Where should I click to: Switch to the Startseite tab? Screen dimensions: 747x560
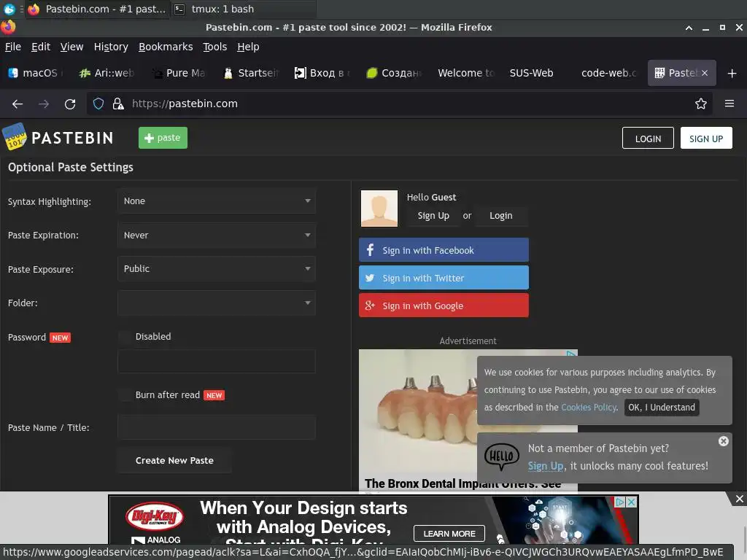coord(252,74)
